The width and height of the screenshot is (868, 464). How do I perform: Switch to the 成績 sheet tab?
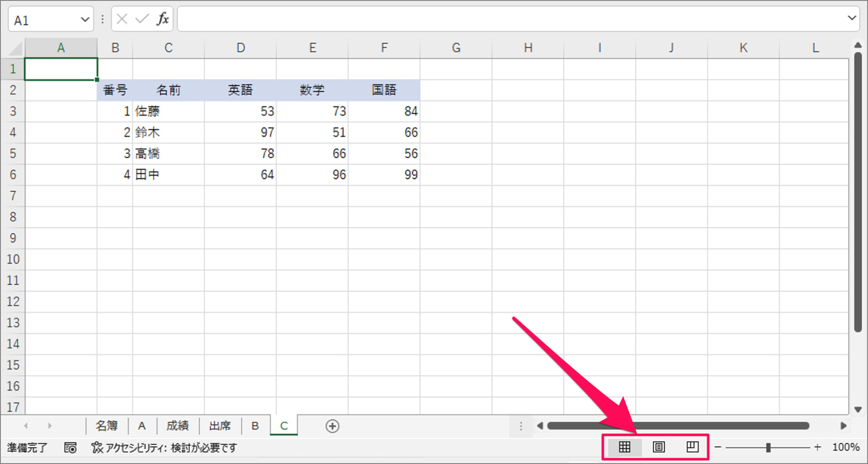pos(178,426)
